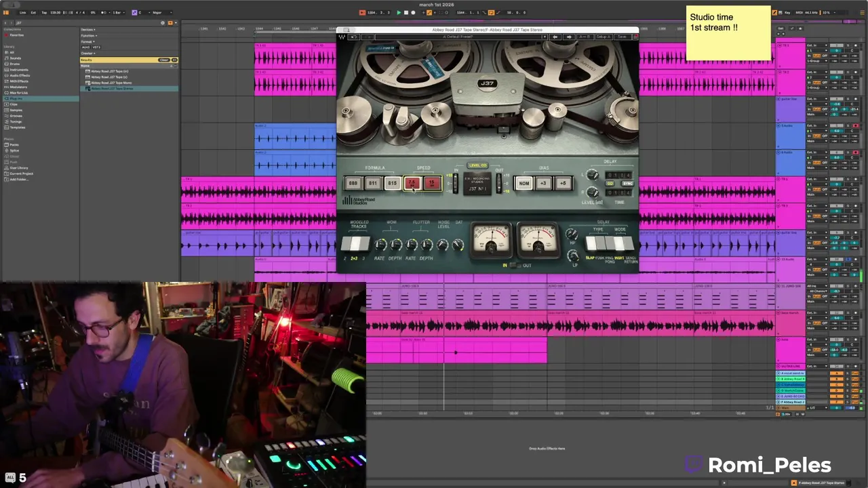
Task: Click the Setup A button
Action: [603, 37]
